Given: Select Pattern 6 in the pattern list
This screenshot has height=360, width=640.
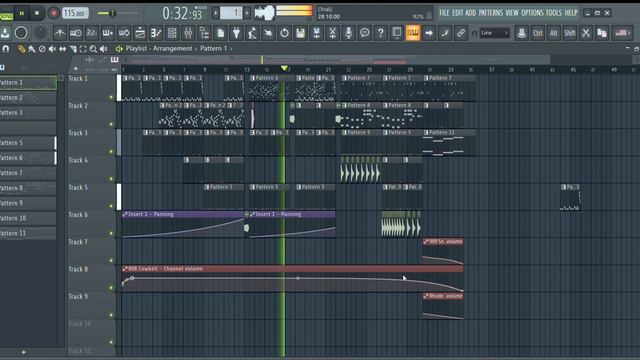Looking at the screenshot, I should point(28,158).
